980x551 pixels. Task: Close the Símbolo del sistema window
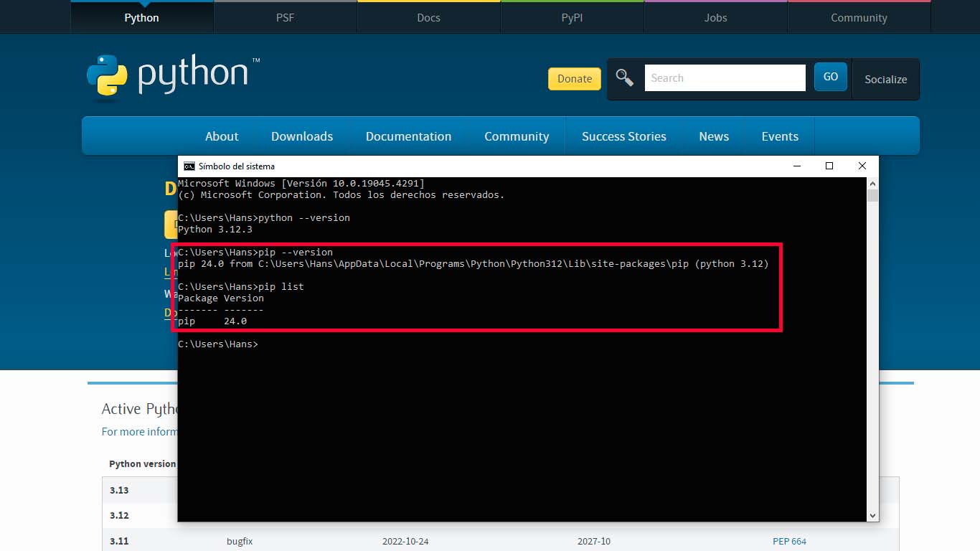tap(862, 166)
